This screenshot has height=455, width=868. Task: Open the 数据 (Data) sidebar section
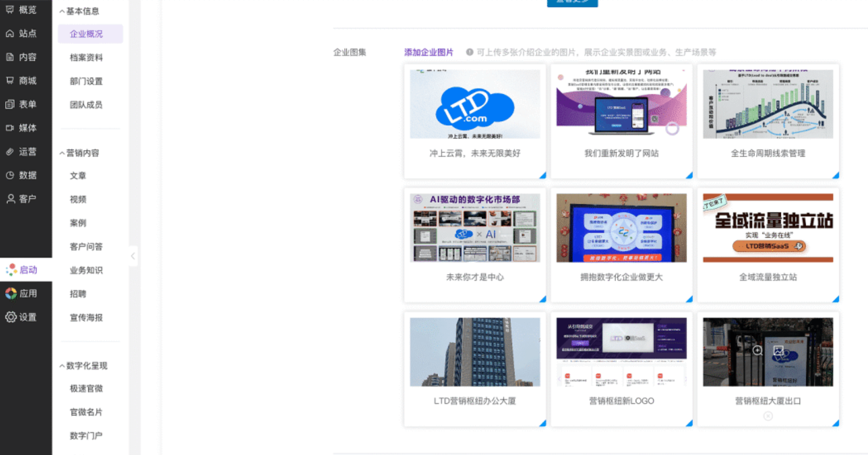coord(22,175)
